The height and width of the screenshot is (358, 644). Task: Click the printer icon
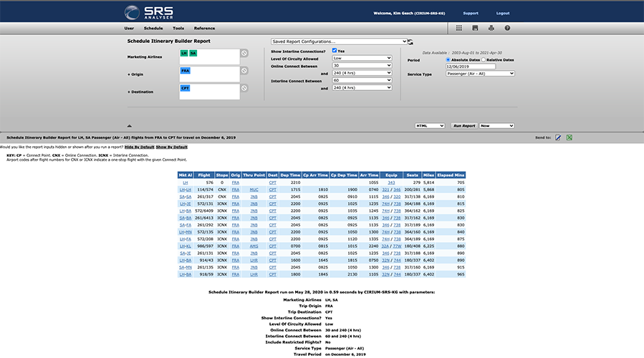pos(491,28)
